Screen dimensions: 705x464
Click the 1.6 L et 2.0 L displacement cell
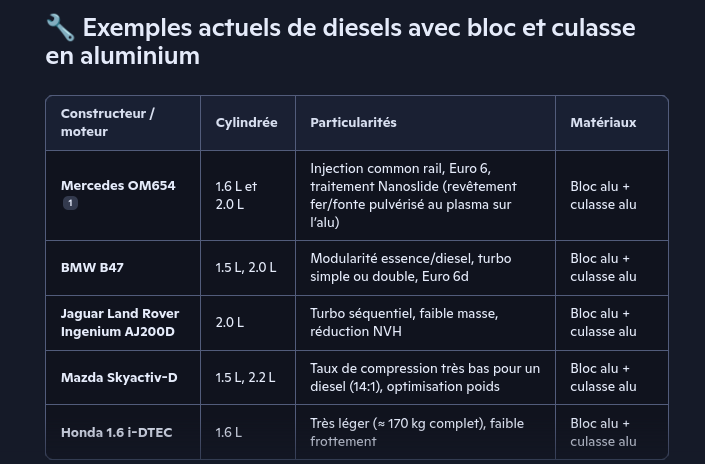(236, 195)
